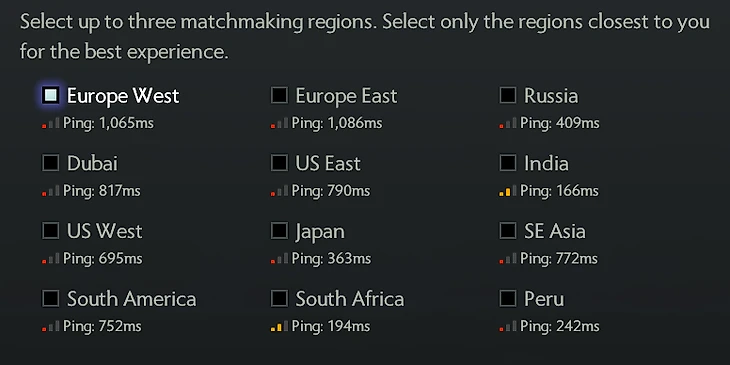This screenshot has width=730, height=365.
Task: Tick the Russia region checkbox
Action: 508,95
